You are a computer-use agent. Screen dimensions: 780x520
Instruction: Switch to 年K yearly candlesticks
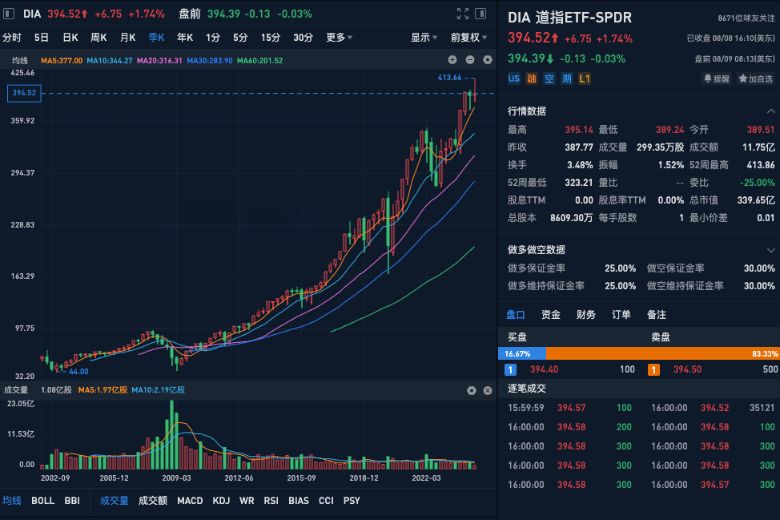pyautogui.click(x=185, y=37)
